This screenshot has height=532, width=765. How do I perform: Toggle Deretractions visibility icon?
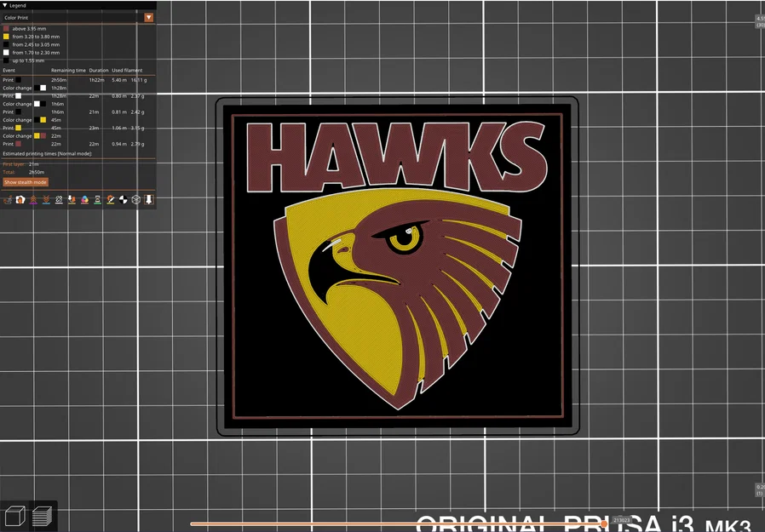click(x=46, y=199)
